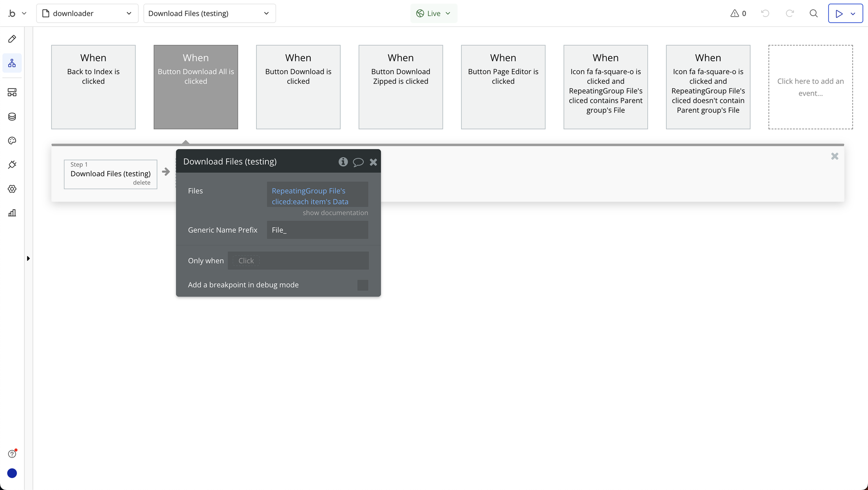
Task: Open the Logs bar chart icon
Action: coord(12,213)
